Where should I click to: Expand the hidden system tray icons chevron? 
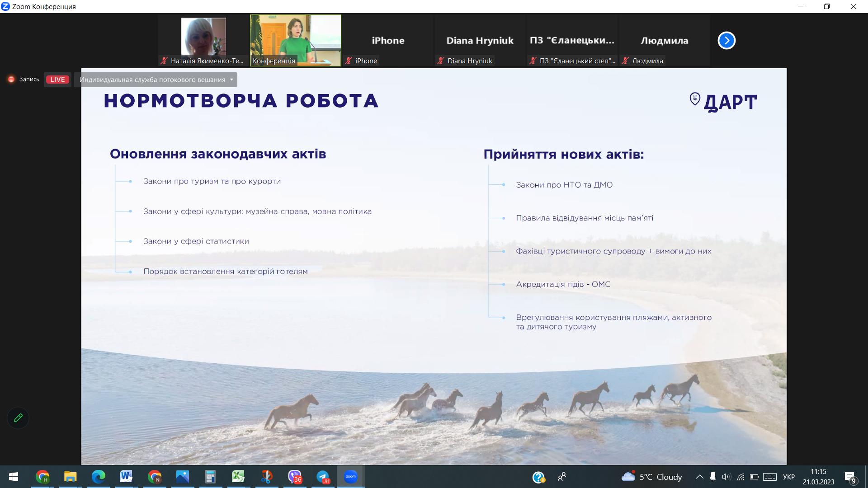[699, 477]
